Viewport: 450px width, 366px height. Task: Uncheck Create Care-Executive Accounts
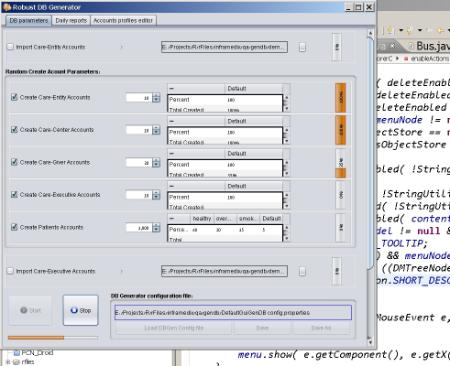coord(14,194)
